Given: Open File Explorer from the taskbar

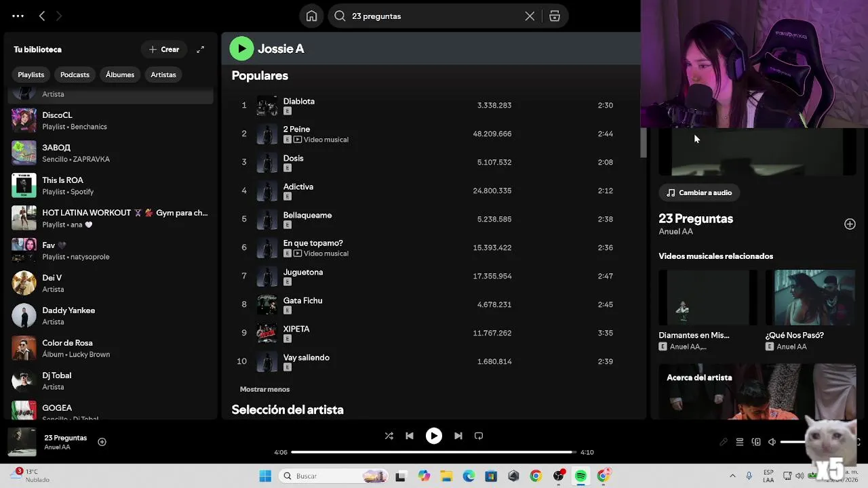Looking at the screenshot, I should [x=446, y=476].
